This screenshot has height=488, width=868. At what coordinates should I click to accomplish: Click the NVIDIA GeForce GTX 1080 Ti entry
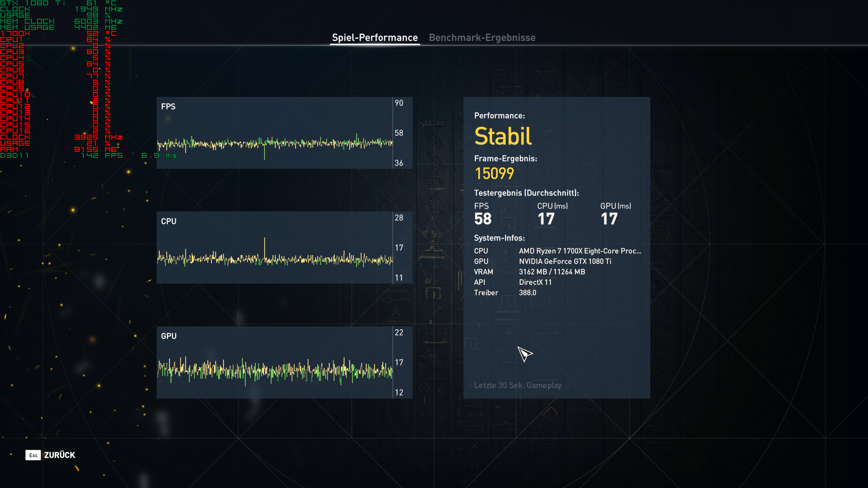(565, 261)
